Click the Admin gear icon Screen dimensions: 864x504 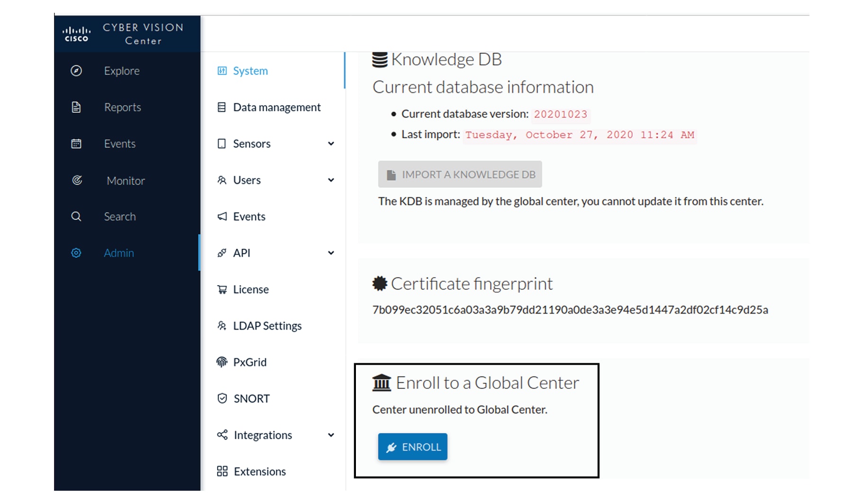click(x=76, y=253)
